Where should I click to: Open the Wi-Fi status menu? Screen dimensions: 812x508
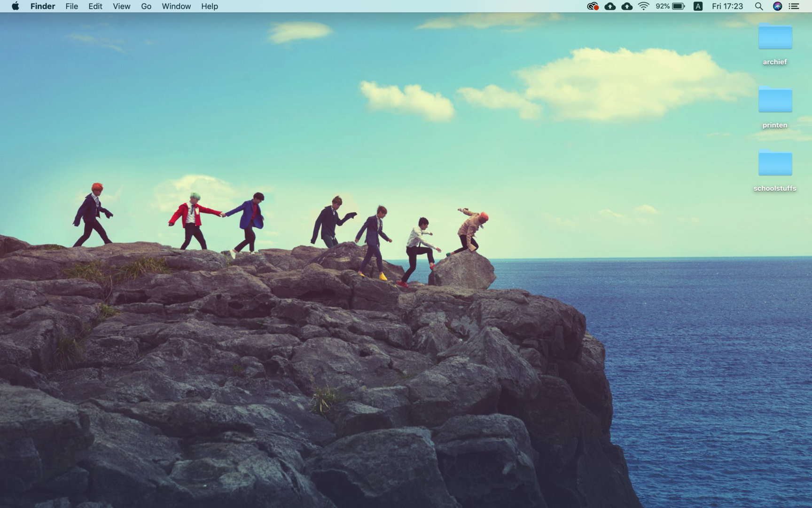tap(644, 6)
